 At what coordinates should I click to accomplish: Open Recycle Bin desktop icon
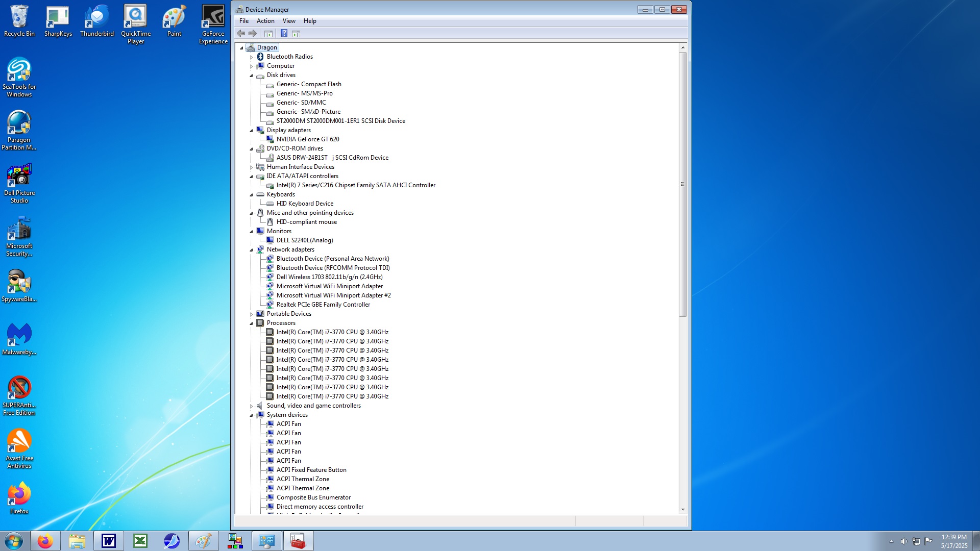click(x=19, y=21)
